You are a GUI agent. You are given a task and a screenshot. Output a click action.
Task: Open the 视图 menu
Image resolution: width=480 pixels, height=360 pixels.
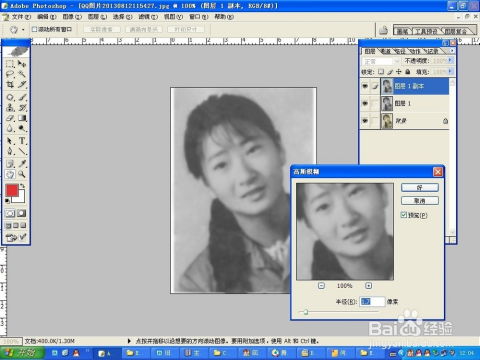(x=173, y=17)
